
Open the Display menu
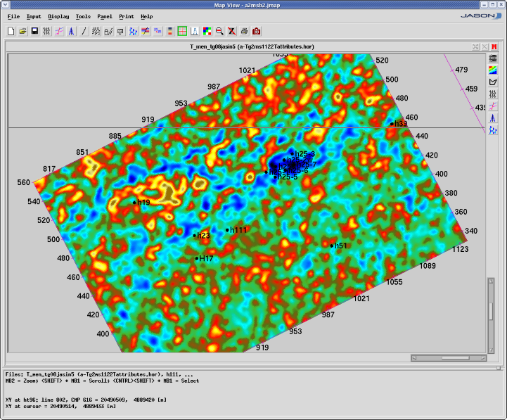coord(58,16)
